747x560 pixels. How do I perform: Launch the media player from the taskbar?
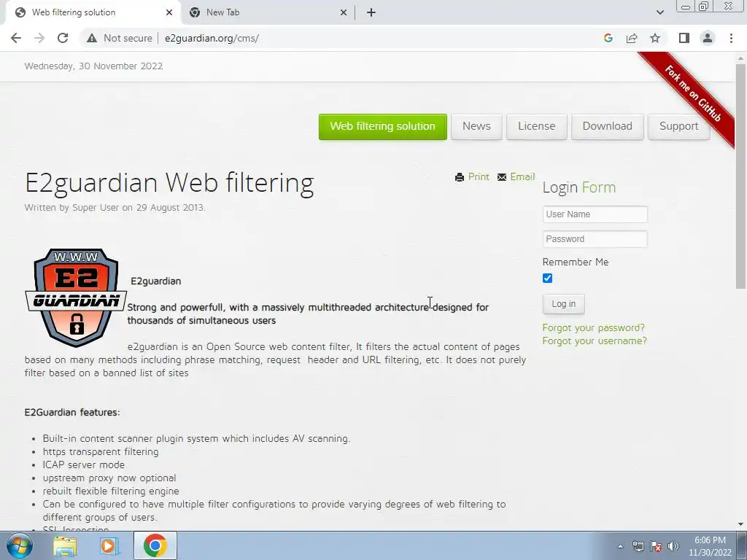pyautogui.click(x=109, y=545)
